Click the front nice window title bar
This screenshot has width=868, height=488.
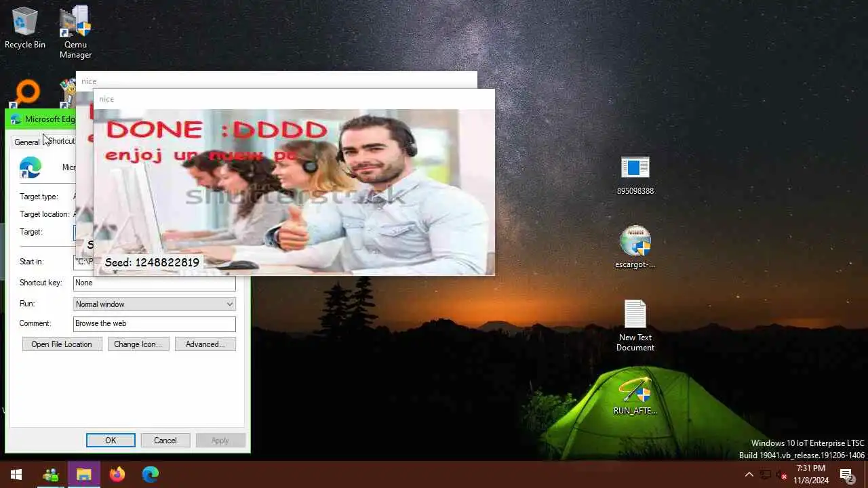pyautogui.click(x=294, y=99)
